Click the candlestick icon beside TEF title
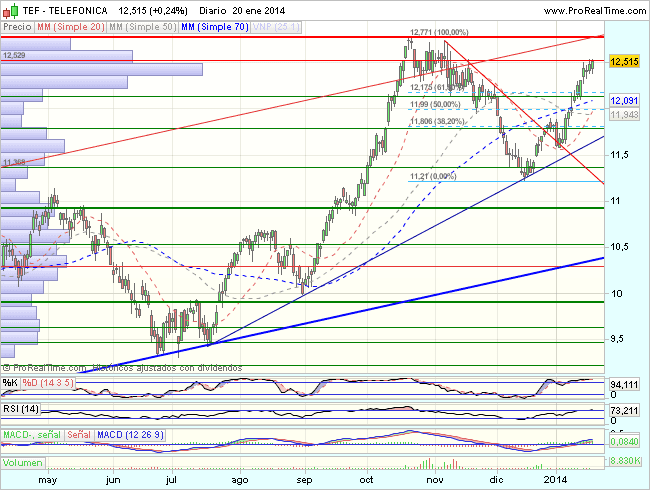This screenshot has width=650, height=490. [11, 11]
